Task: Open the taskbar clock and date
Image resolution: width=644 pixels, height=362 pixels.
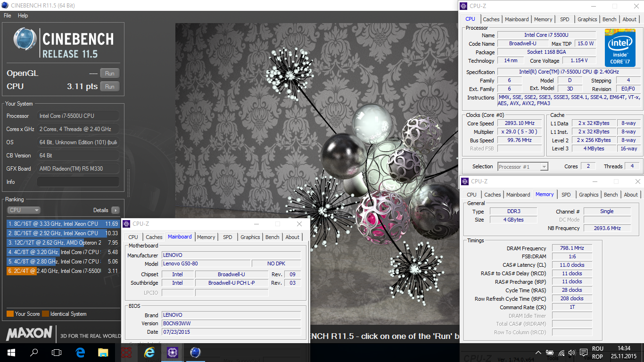Action: [624, 353]
